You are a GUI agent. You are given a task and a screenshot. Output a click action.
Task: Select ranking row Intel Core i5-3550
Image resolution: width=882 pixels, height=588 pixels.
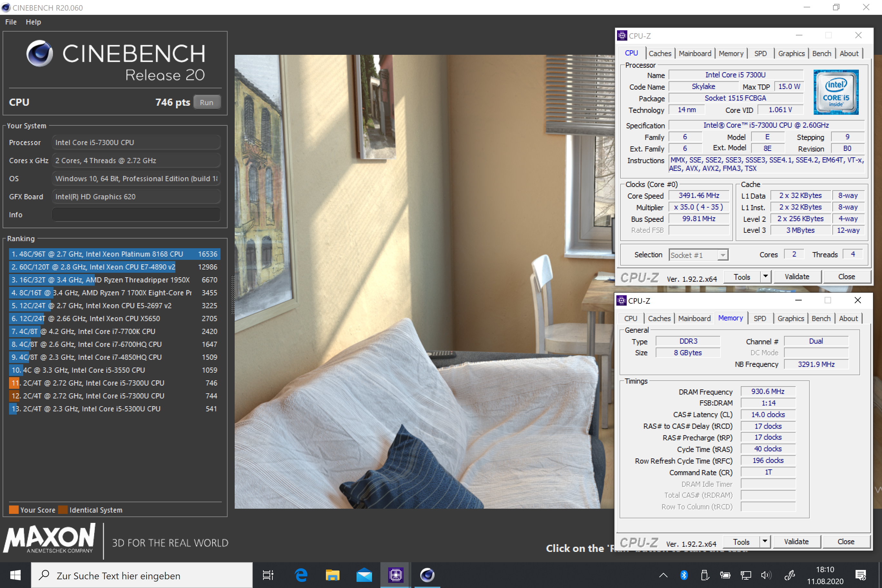click(114, 370)
